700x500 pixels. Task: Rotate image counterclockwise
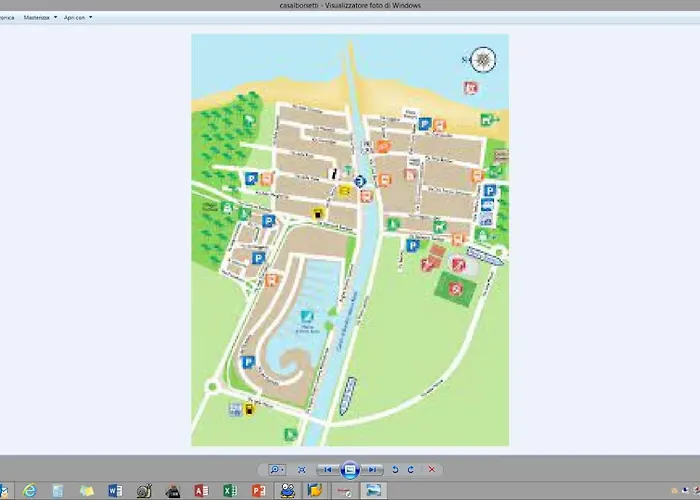[395, 469]
